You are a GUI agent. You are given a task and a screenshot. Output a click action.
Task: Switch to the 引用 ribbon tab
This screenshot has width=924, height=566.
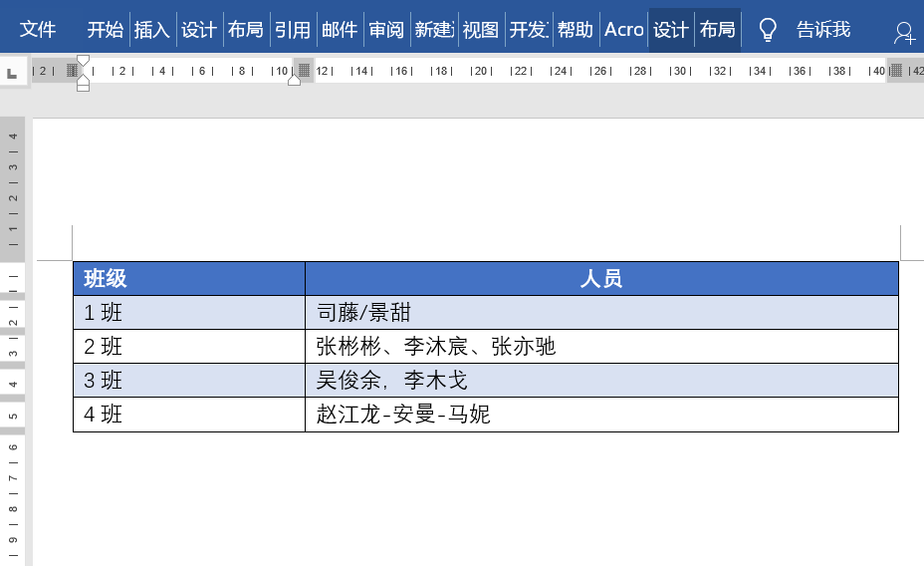pyautogui.click(x=293, y=29)
